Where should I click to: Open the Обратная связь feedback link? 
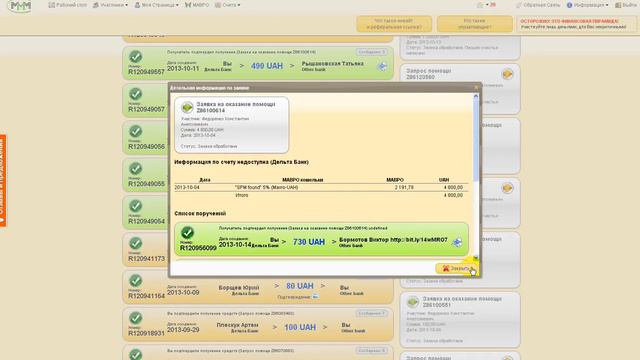[x=538, y=5]
